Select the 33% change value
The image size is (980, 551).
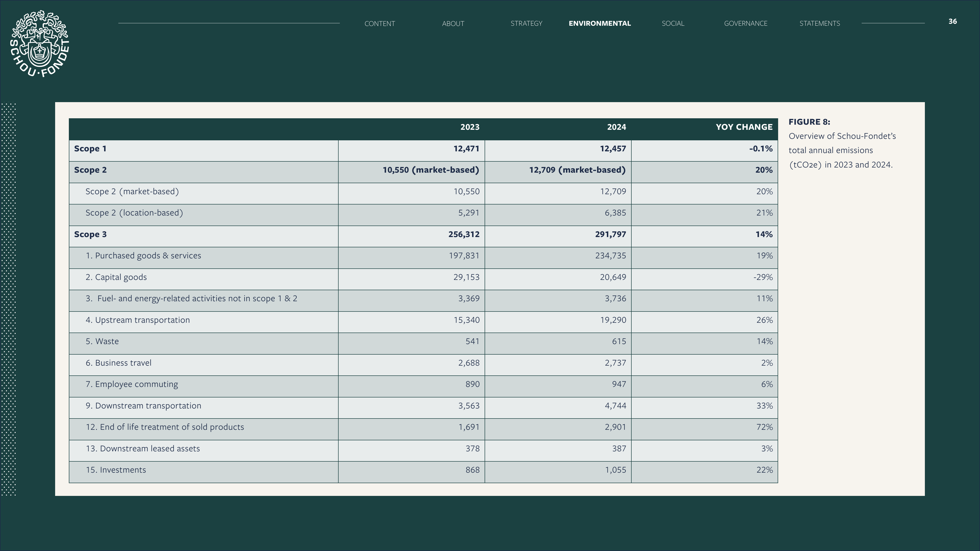coord(765,406)
